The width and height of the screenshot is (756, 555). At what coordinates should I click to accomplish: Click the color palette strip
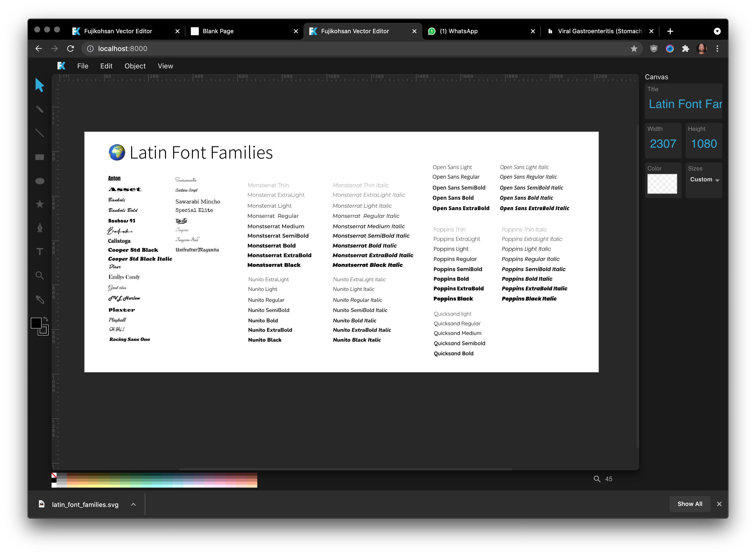tap(154, 480)
